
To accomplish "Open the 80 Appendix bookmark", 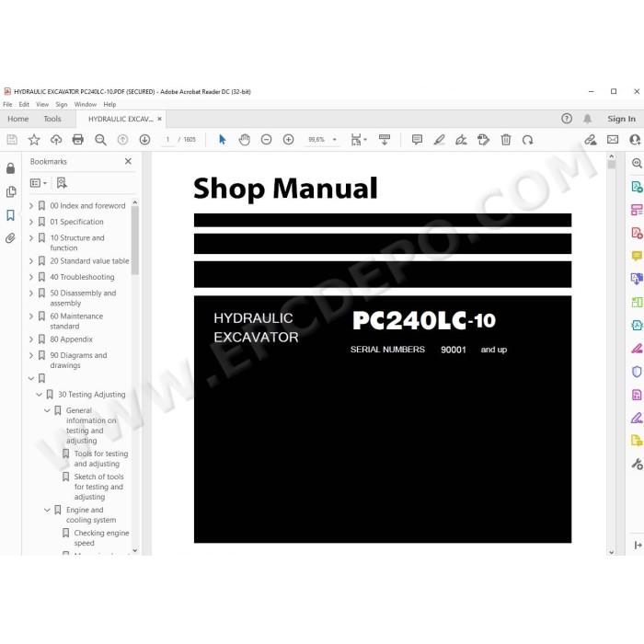I will 71,339.
